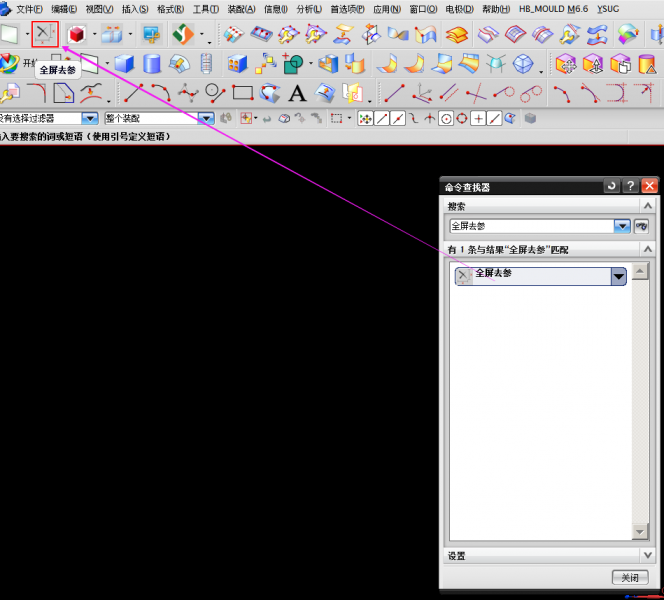Click the dashed rectangle selection icon
Screen dimensions: 664x600
pyautogui.click(x=337, y=119)
